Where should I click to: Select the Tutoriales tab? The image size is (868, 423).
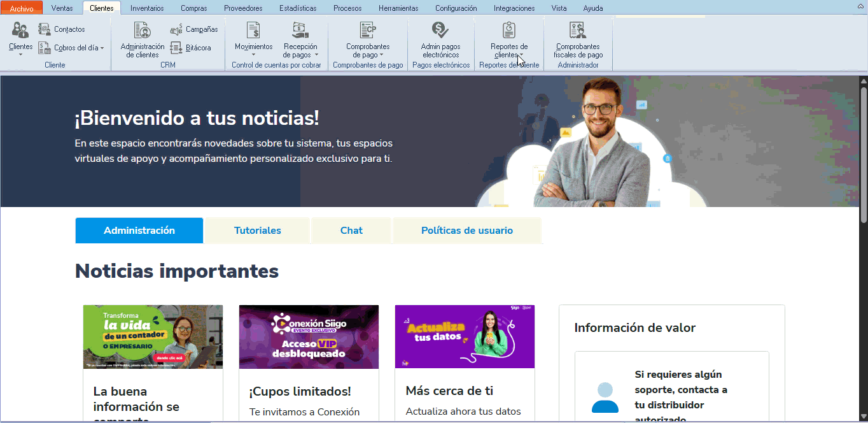(x=257, y=231)
